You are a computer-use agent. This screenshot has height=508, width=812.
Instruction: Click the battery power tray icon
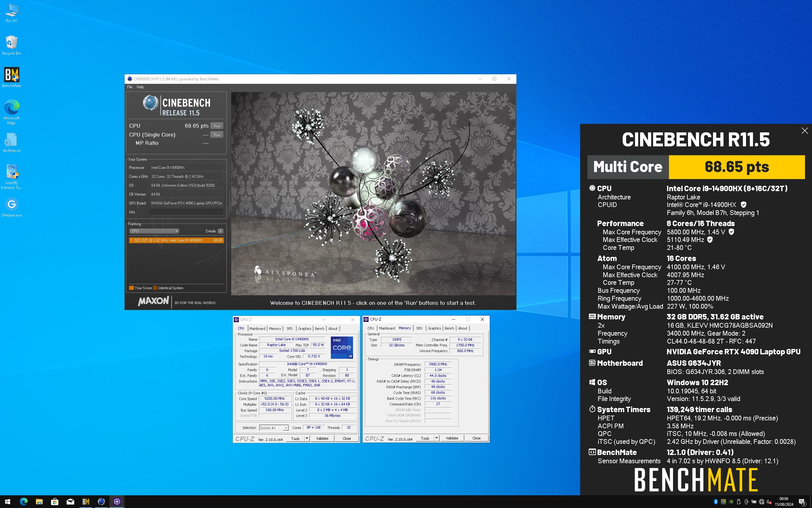pos(754,502)
